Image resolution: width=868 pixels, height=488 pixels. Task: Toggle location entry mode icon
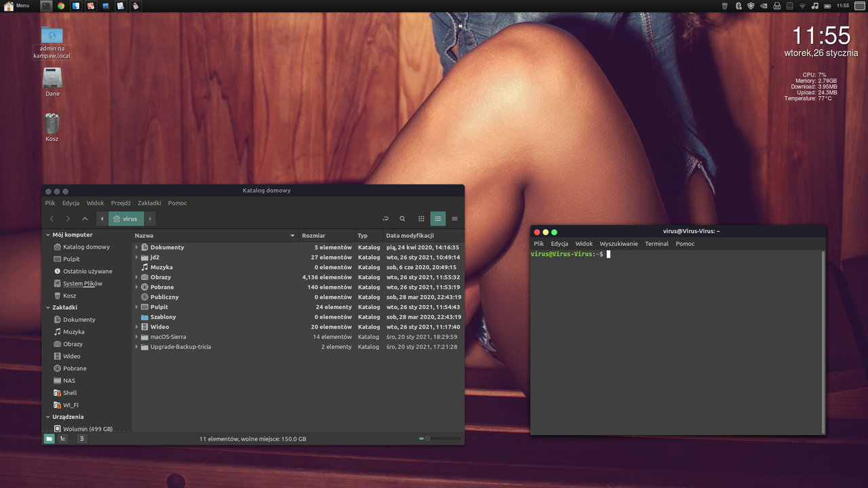(x=385, y=219)
